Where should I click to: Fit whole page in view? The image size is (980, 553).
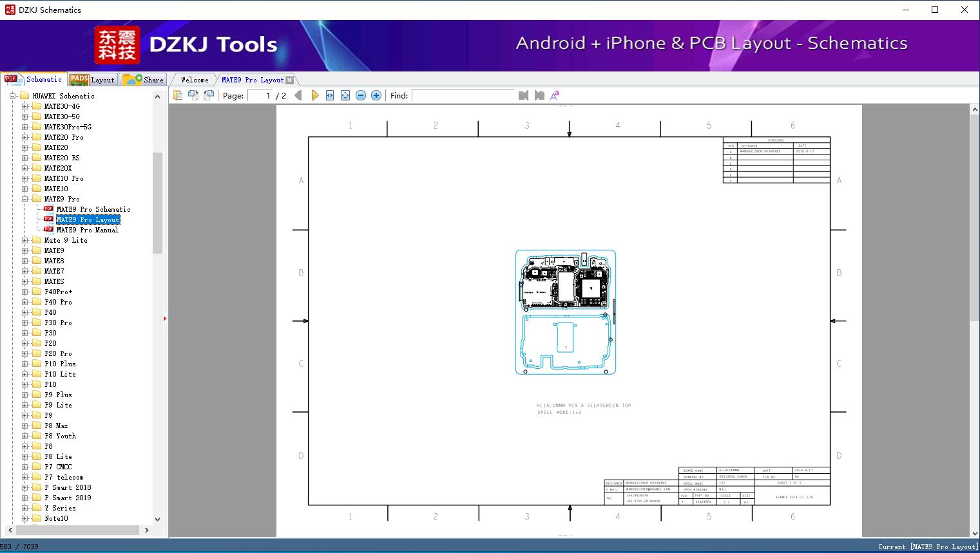coord(345,95)
